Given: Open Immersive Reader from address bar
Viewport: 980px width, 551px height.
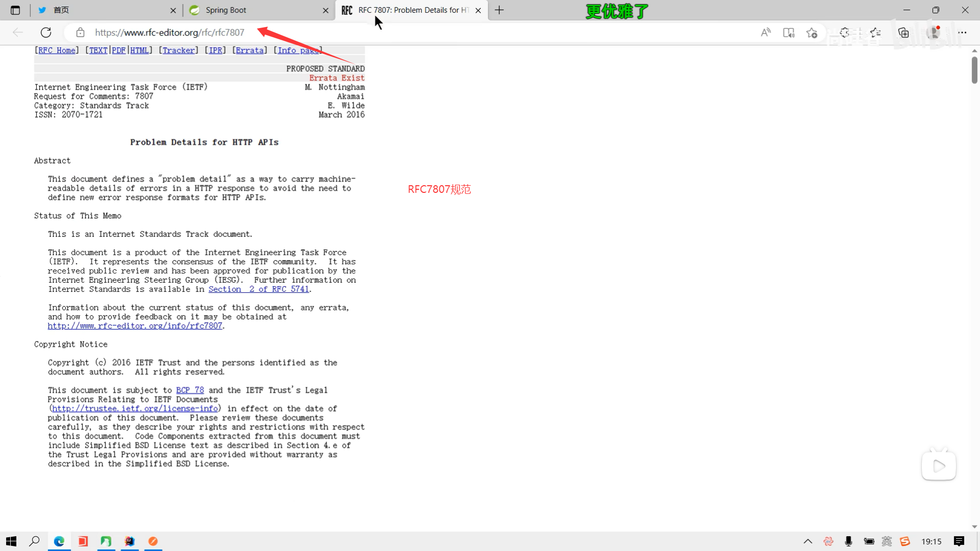Looking at the screenshot, I should tap(789, 33).
